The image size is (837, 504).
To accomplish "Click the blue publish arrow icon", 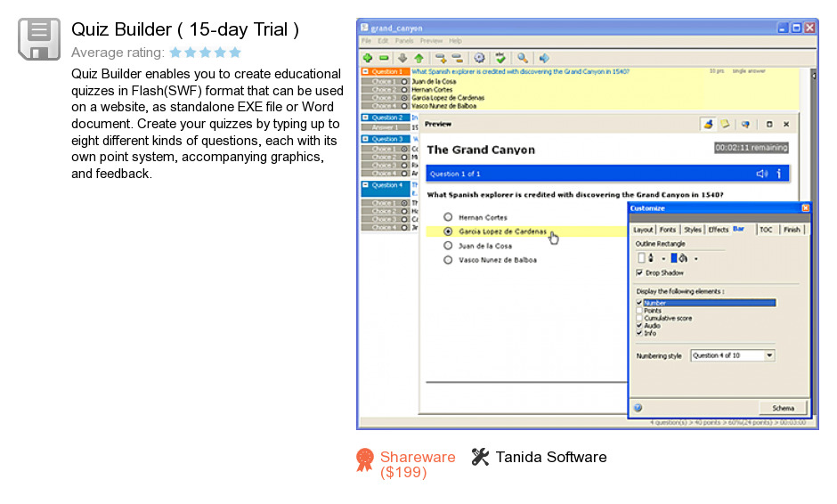I will (544, 58).
